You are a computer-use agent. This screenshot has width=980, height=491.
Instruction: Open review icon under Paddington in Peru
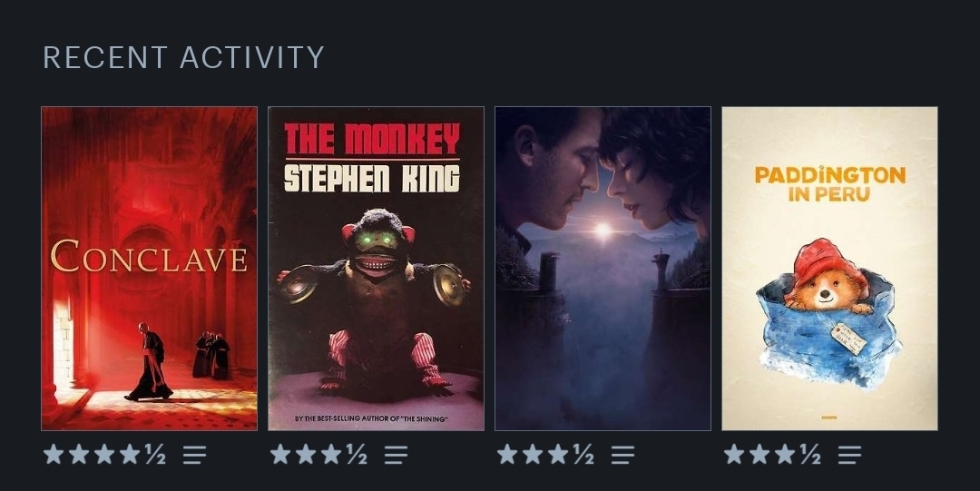point(849,455)
